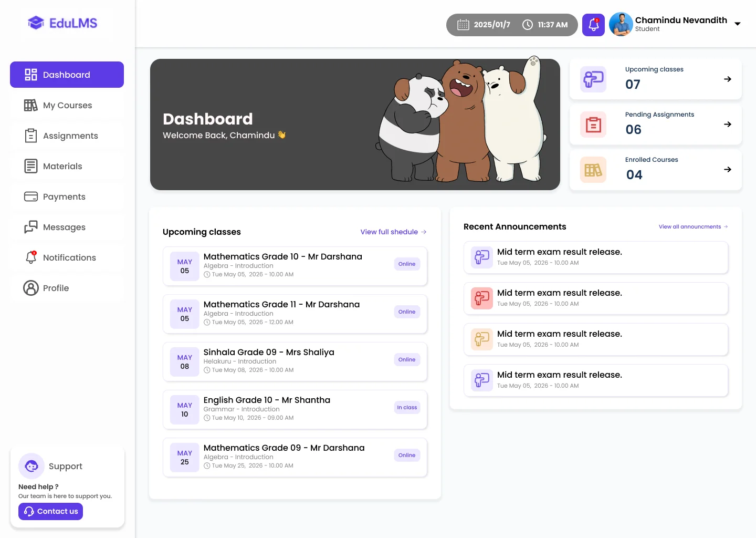Open the View all announcements link
756x538 pixels.
pos(693,227)
